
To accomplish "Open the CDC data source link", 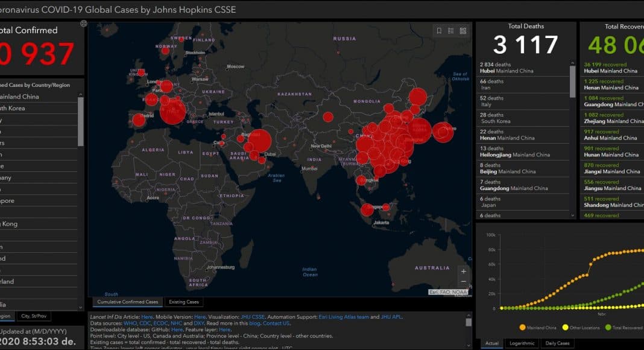I will pyautogui.click(x=145, y=323).
